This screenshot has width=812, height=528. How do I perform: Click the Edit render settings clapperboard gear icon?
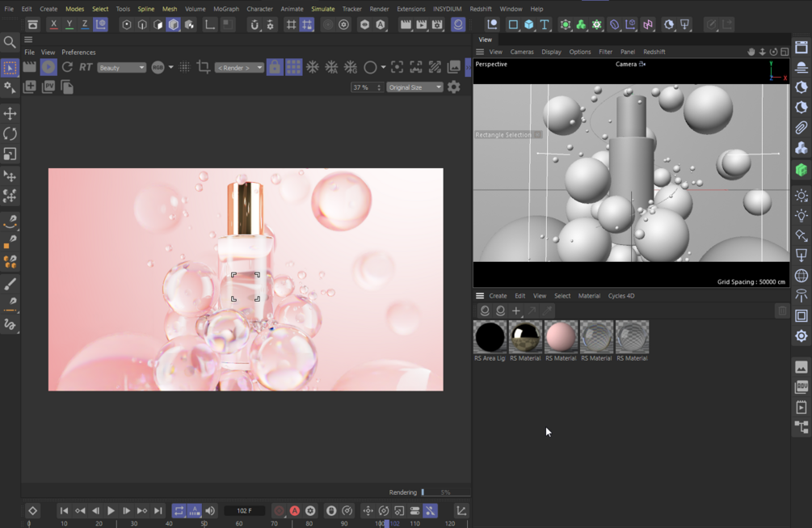tap(438, 24)
